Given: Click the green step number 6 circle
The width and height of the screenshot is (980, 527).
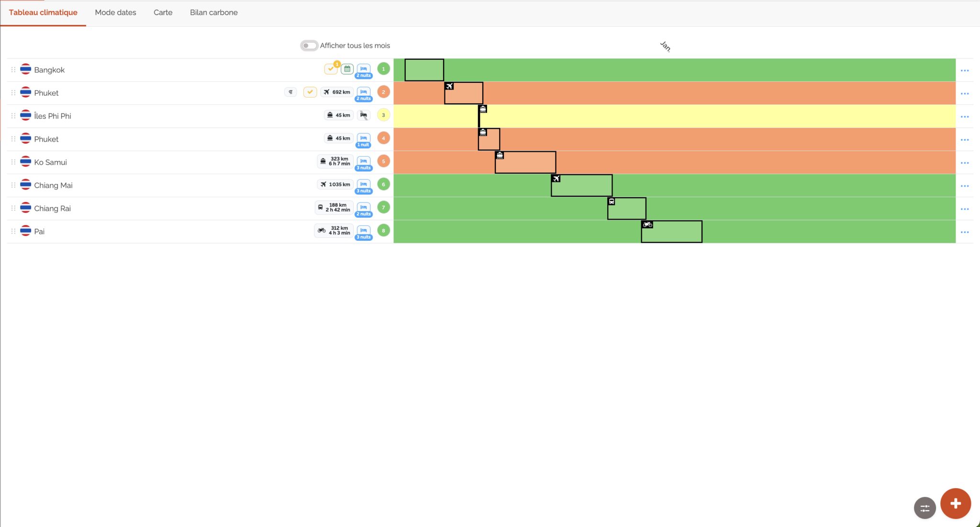Looking at the screenshot, I should [383, 184].
